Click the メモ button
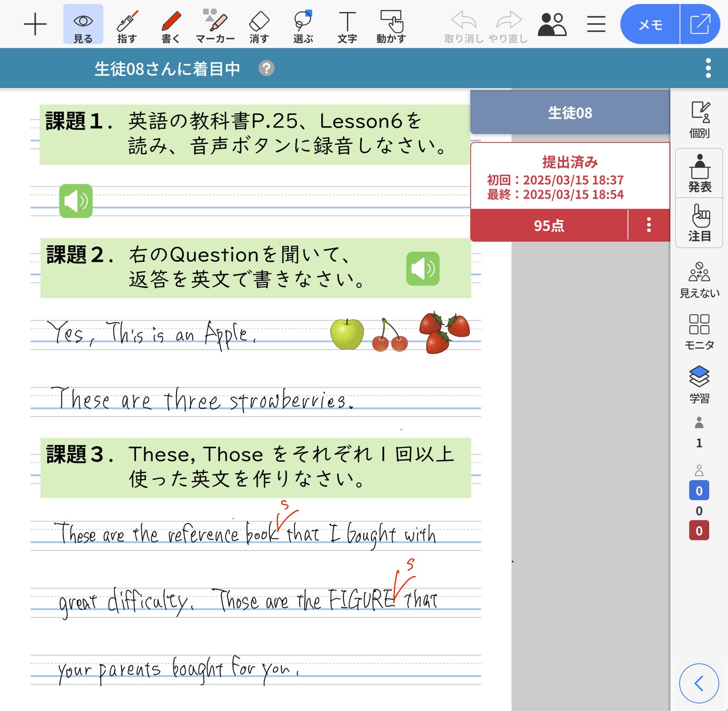 (651, 24)
